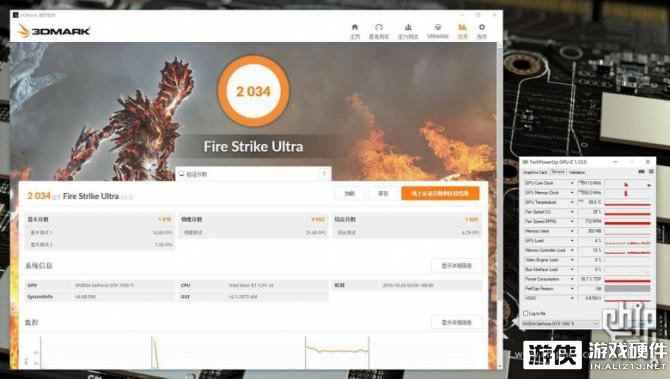Click the orange compare result online button
This screenshot has width=670, height=379.
pyautogui.click(x=440, y=194)
